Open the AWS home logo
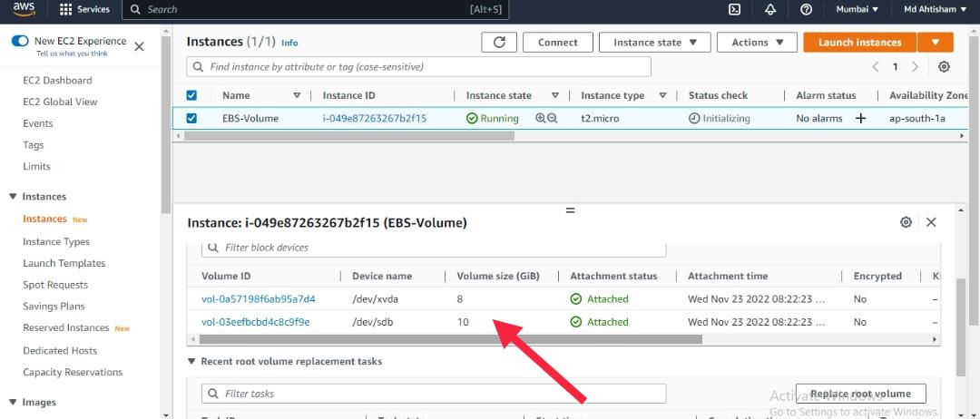The image size is (980, 419). click(24, 9)
